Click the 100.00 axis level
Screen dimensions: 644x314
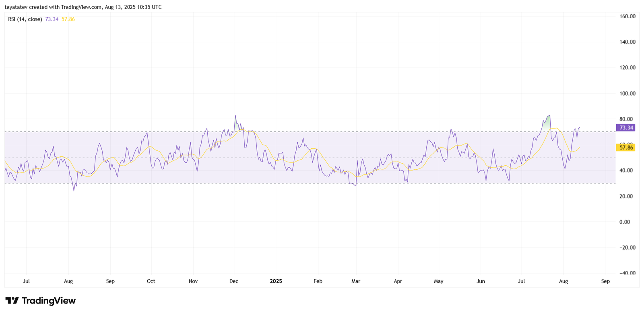click(x=627, y=94)
